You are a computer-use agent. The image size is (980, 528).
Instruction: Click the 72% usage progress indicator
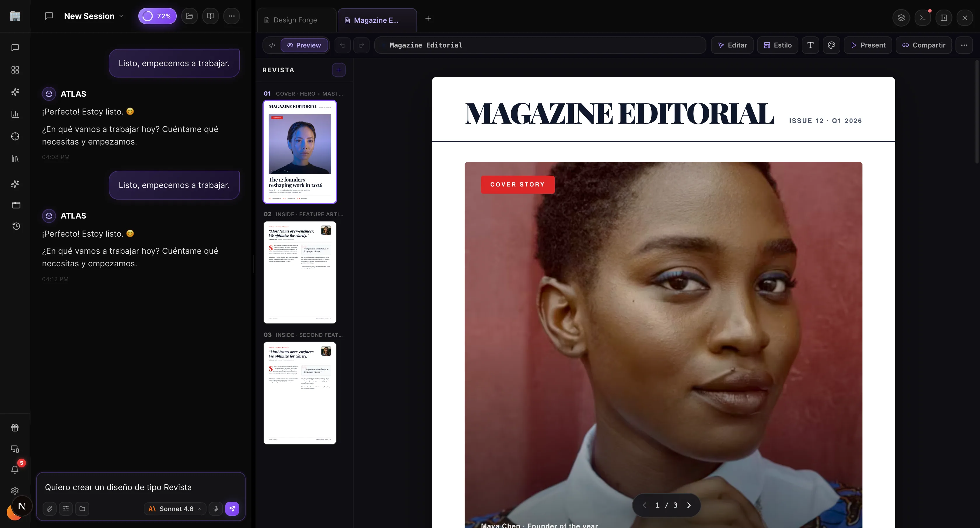click(157, 16)
